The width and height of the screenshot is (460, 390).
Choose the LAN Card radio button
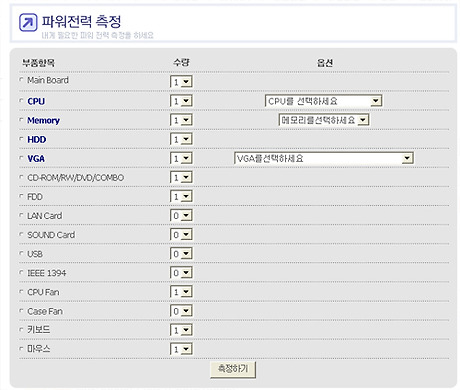pos(21,215)
